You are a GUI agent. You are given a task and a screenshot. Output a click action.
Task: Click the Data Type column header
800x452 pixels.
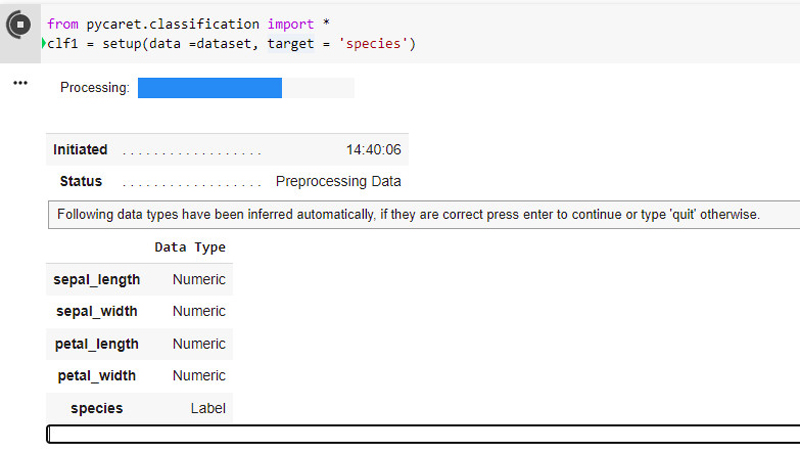click(x=190, y=247)
